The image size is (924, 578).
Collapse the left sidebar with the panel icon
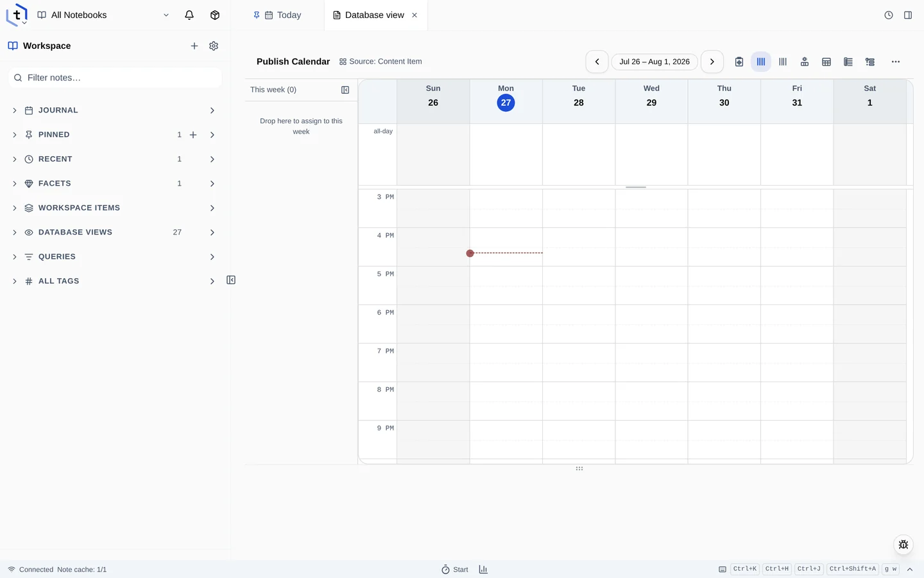pyautogui.click(x=231, y=280)
